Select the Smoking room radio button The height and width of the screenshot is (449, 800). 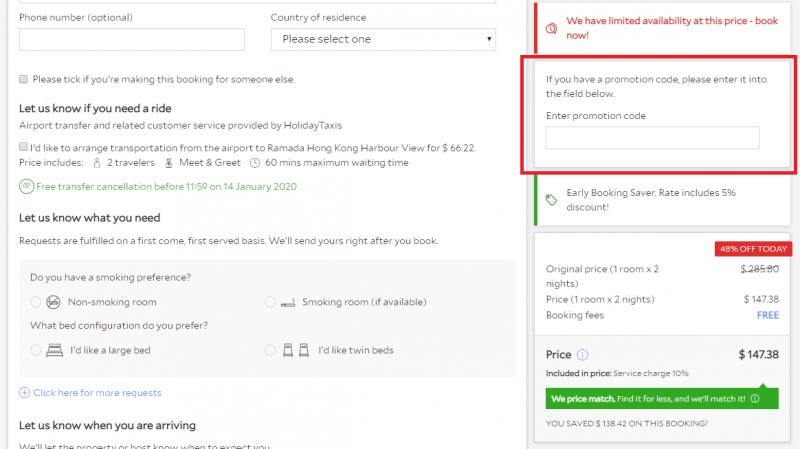click(x=270, y=302)
